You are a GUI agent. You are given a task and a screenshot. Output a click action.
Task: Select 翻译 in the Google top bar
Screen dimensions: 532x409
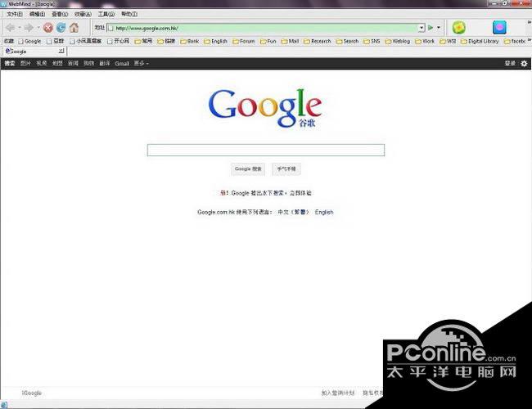pos(105,64)
